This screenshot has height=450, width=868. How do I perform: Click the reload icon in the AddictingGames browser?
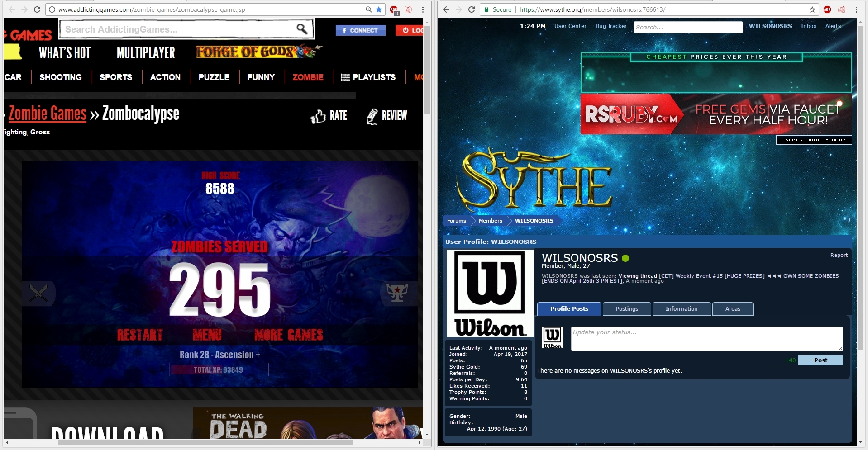click(x=37, y=9)
